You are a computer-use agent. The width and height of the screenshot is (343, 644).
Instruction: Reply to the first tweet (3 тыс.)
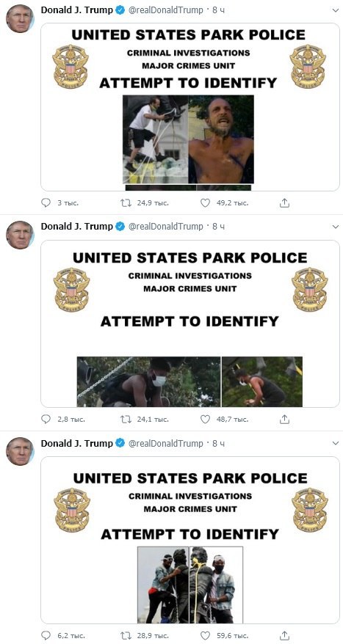click(x=46, y=203)
